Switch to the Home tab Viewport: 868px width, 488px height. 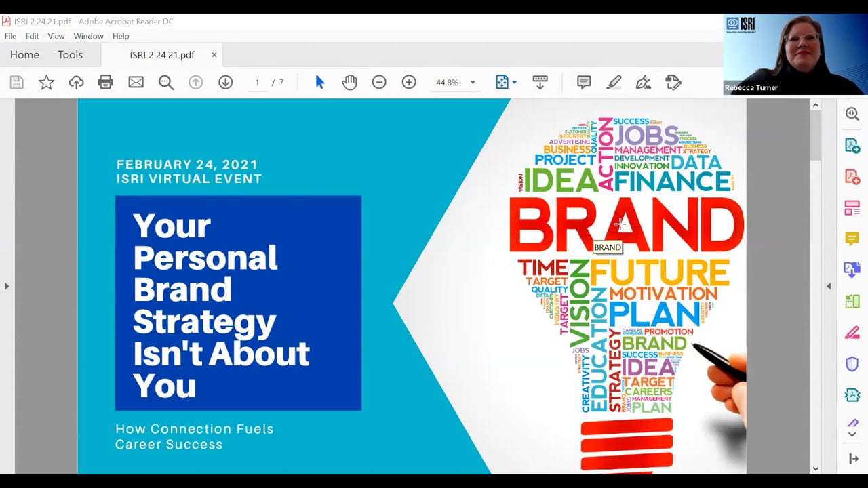click(x=24, y=55)
